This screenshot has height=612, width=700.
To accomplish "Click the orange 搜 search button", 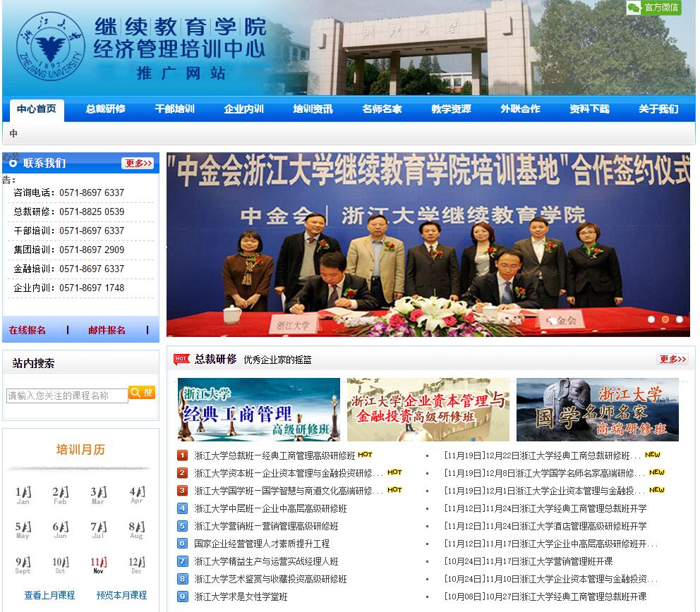I will point(142,393).
